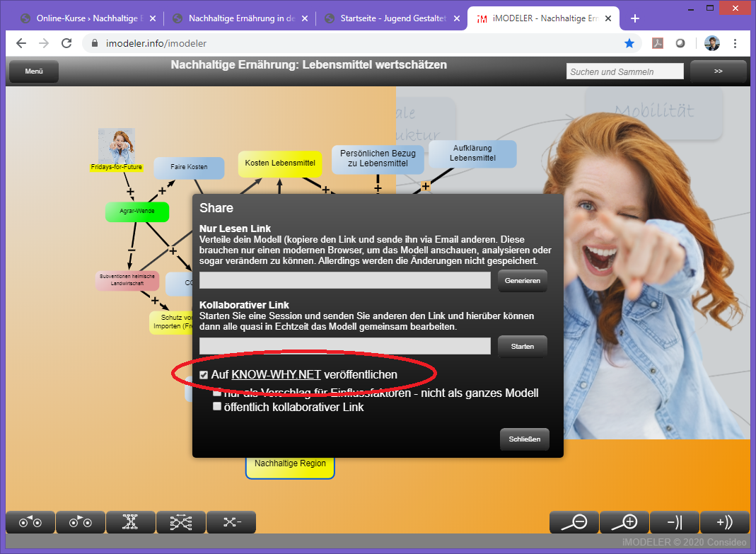Open the Chrome three-dot menu
The image size is (756, 554).
tap(735, 43)
